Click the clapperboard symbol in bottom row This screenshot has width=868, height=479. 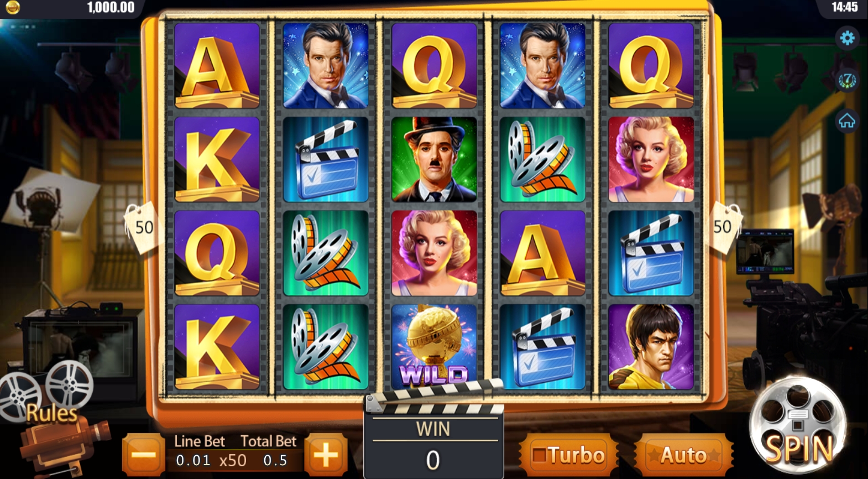542,347
